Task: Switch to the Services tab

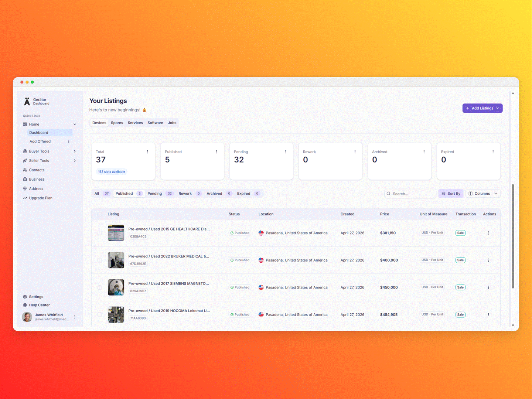Action: [x=135, y=123]
